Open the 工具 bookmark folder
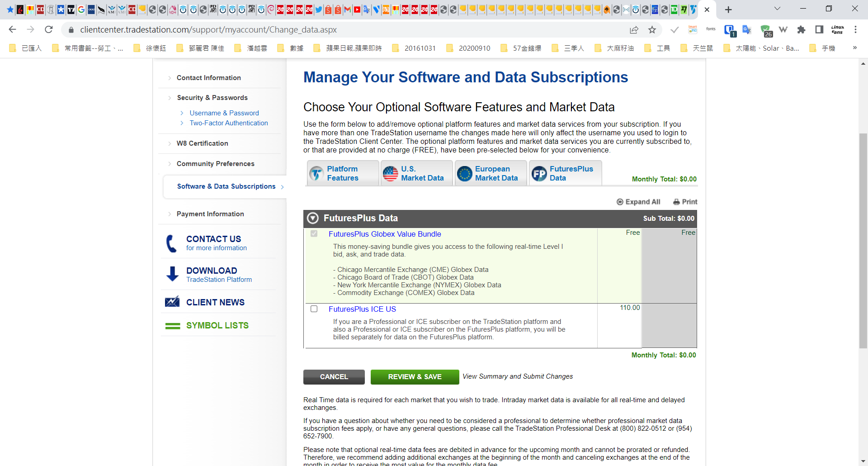Viewport: 868px width, 466px height. click(x=657, y=48)
